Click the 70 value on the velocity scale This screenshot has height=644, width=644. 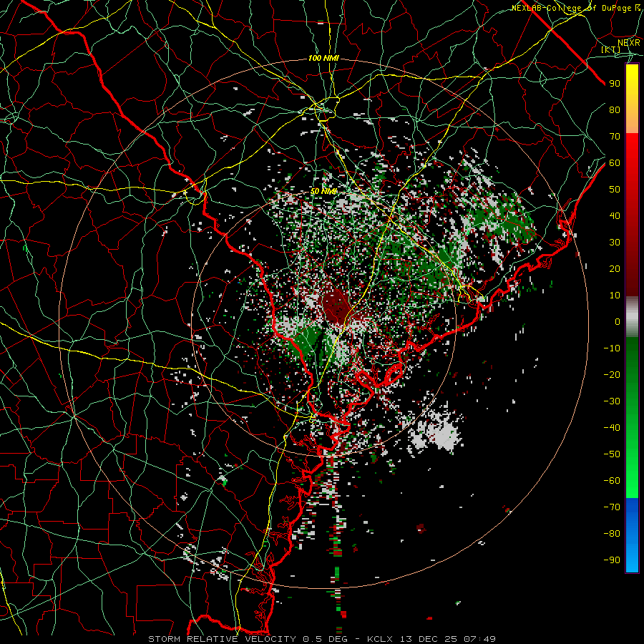click(x=615, y=137)
